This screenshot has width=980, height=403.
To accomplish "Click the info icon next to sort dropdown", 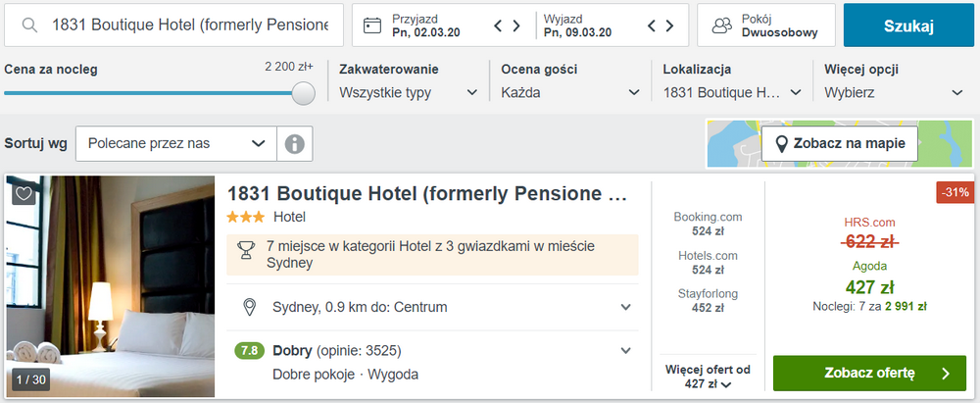I will [x=294, y=144].
